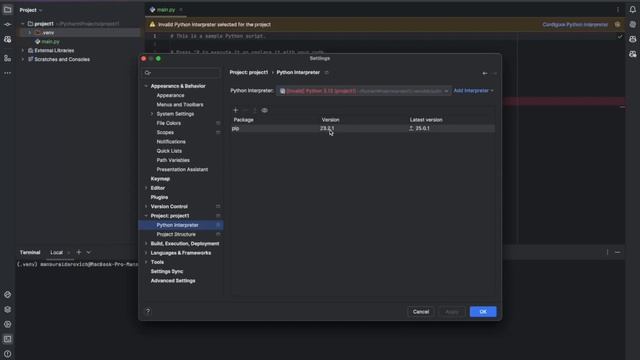Open the terminal options vertical dots icon
640x360 pixels.
click(x=607, y=252)
